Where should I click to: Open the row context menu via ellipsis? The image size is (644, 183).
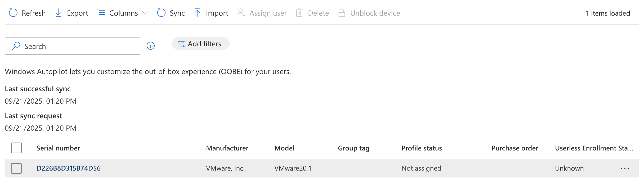click(625, 168)
